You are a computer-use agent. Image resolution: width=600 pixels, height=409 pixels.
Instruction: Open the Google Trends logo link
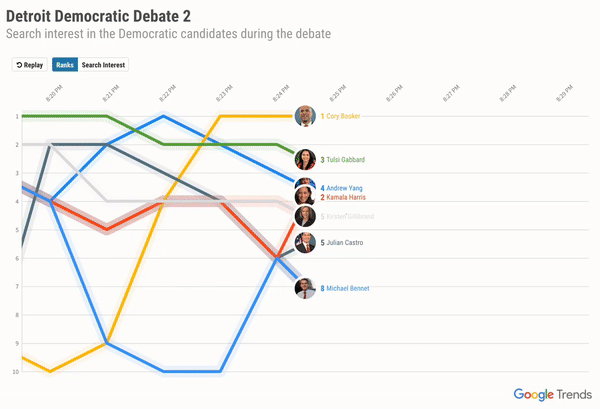click(x=548, y=393)
